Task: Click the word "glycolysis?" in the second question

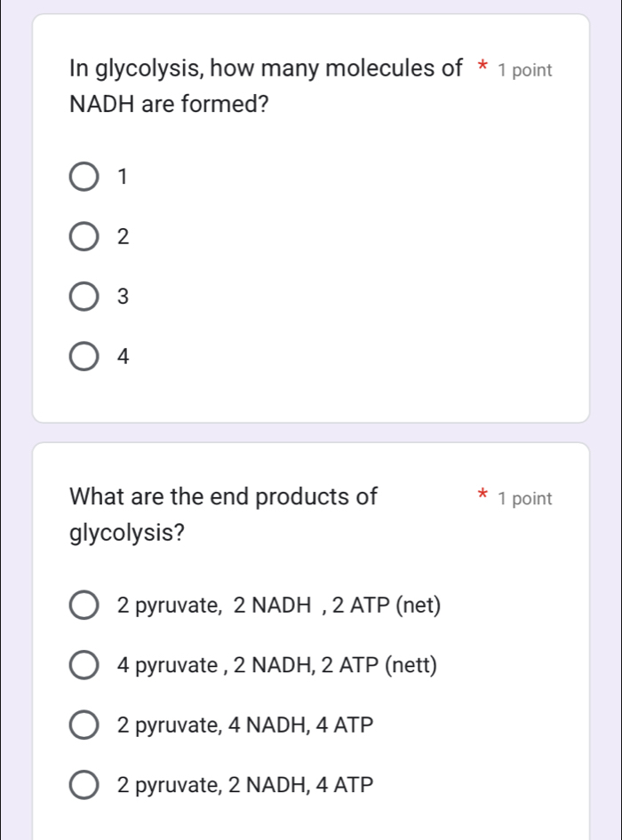Action: pos(127,533)
